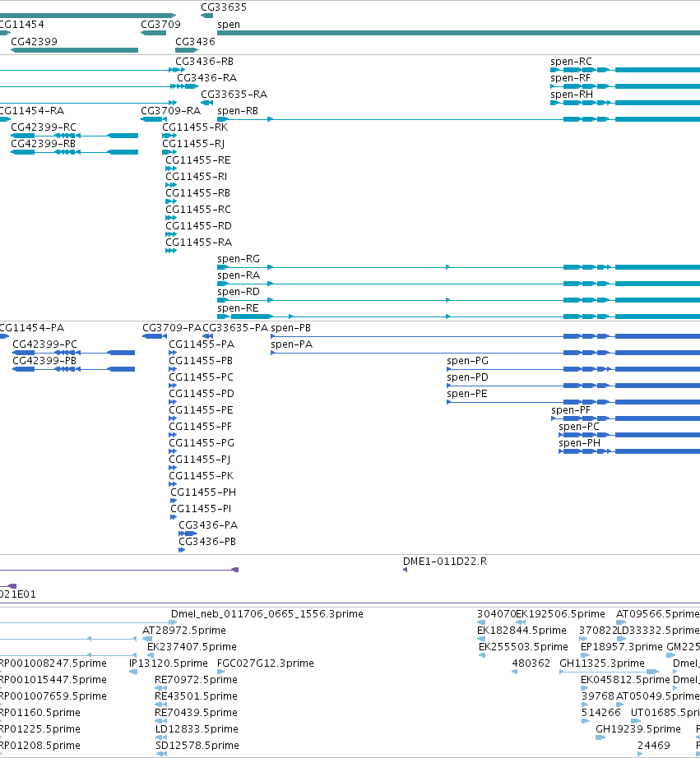The width and height of the screenshot is (700, 758).
Task: Click protein label CG11455-PI
Action: 201,509
